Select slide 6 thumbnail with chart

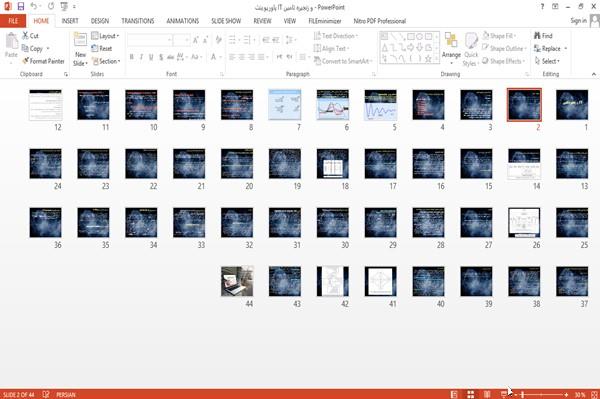tap(333, 105)
